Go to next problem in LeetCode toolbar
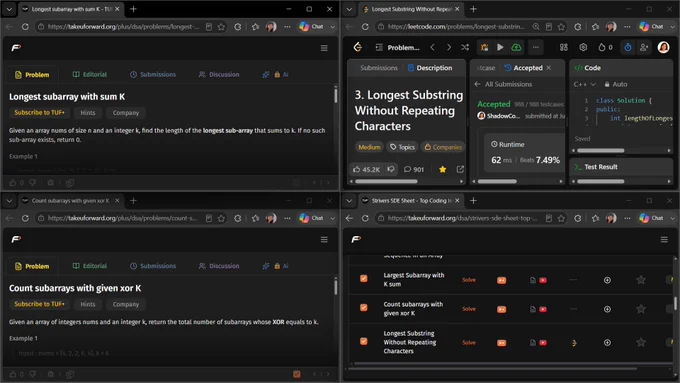The image size is (680, 383). point(448,47)
